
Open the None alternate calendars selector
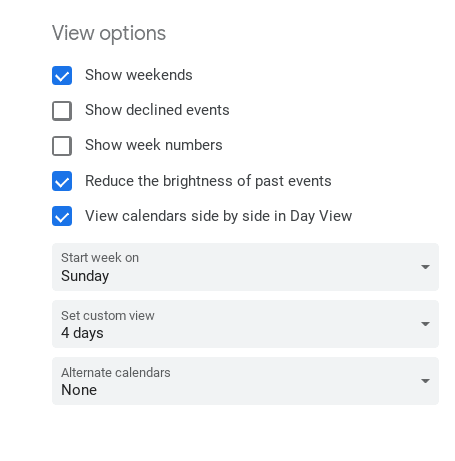pos(245,381)
